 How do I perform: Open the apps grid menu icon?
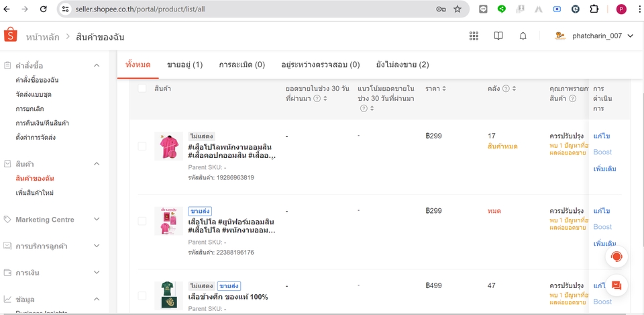coord(474,36)
